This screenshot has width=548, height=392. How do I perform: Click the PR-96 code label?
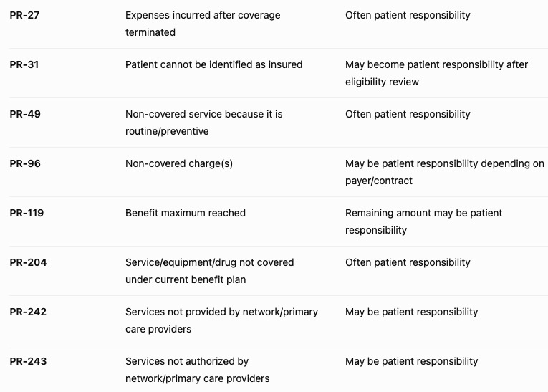tap(25, 163)
